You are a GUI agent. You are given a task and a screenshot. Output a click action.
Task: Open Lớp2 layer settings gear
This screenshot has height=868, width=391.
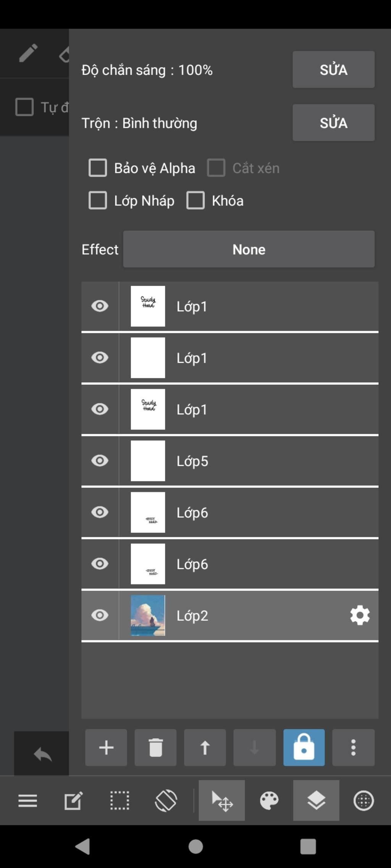360,615
